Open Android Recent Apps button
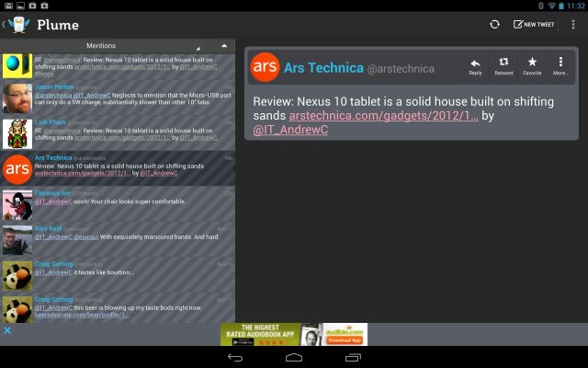588x368 pixels. click(353, 358)
